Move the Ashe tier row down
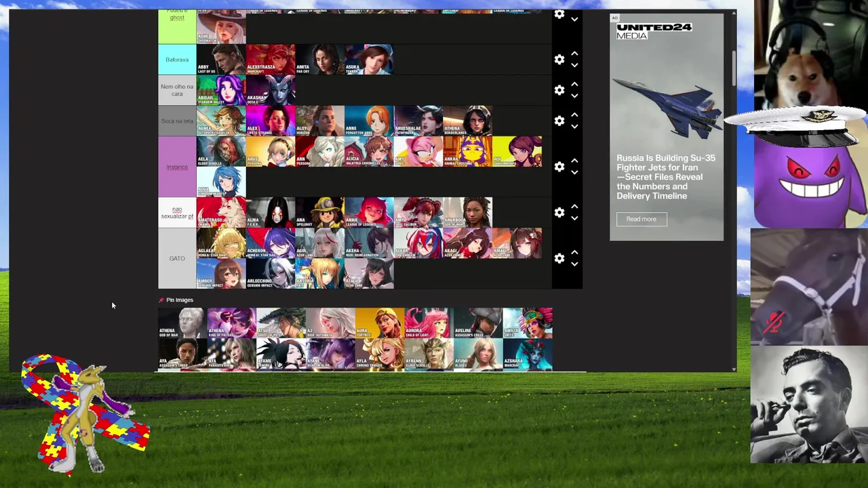This screenshot has width=868, height=488. point(574,20)
